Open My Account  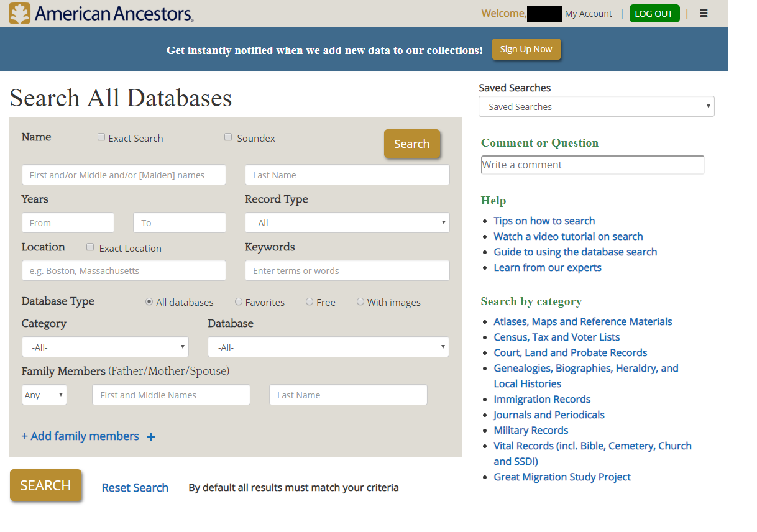[x=589, y=14]
